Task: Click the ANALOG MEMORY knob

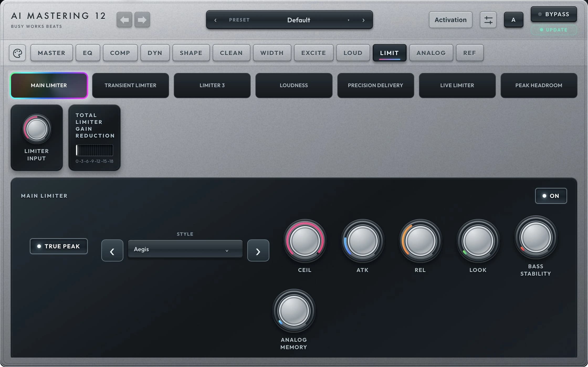Action: click(294, 311)
